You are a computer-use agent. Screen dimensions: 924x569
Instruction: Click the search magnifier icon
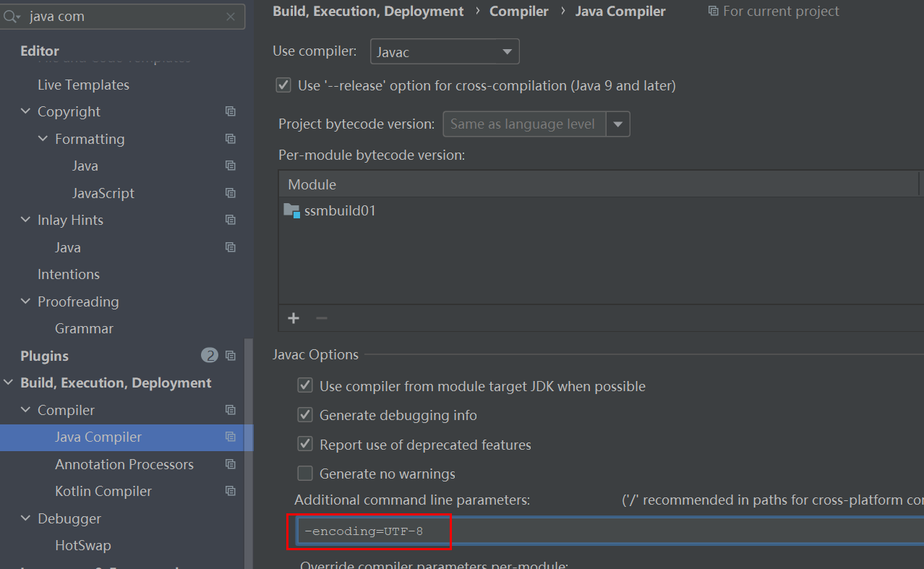(11, 16)
